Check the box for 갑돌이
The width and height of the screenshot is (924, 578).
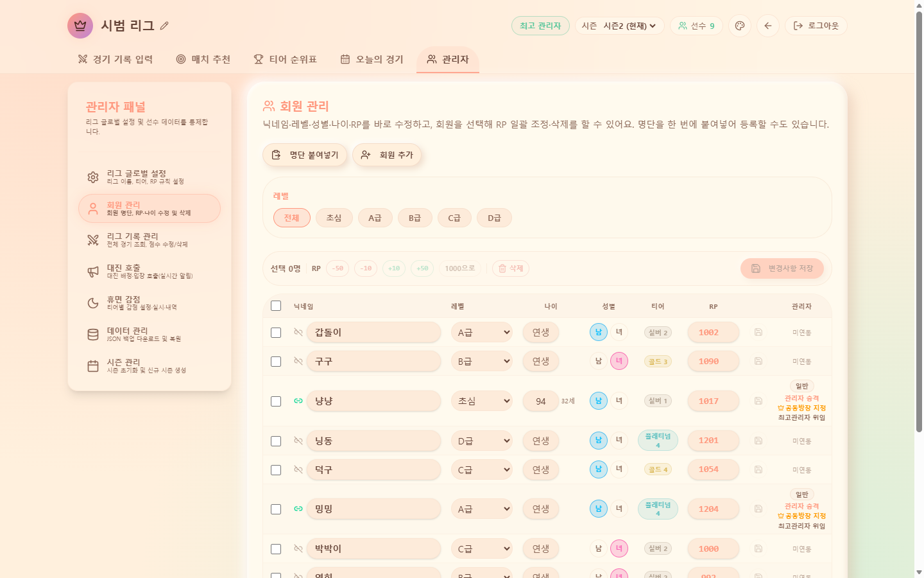pyautogui.click(x=276, y=333)
